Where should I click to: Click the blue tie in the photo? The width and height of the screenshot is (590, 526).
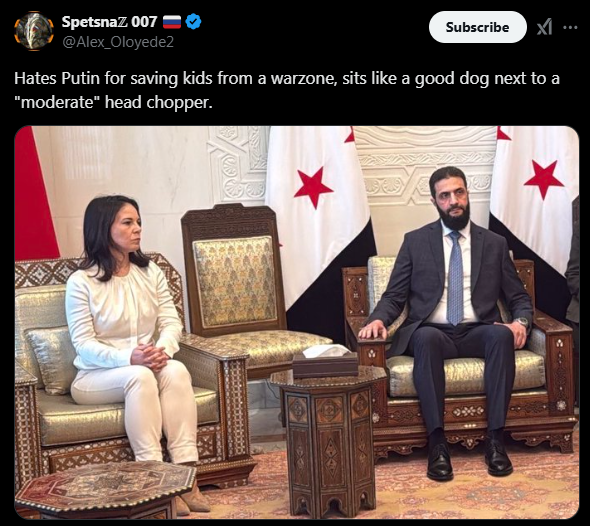click(455, 277)
